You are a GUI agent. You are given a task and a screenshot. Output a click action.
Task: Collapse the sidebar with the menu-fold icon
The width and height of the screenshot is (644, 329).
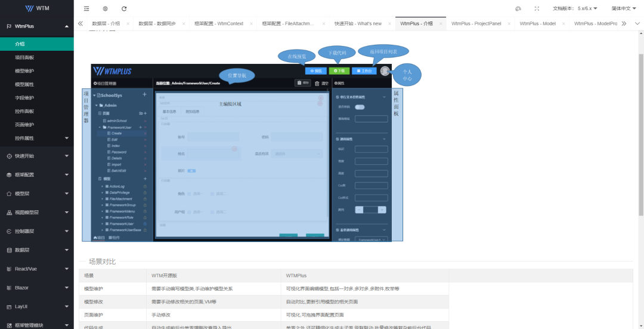[86, 8]
